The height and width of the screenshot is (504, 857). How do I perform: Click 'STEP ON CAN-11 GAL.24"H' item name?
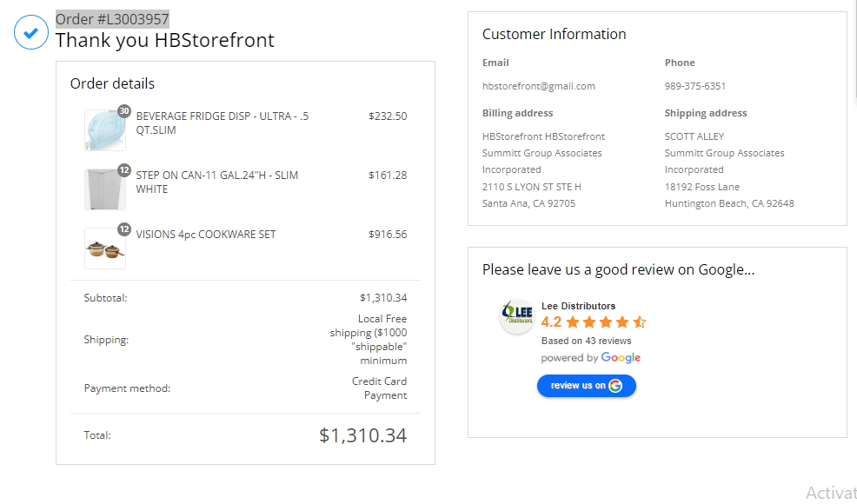click(x=217, y=182)
